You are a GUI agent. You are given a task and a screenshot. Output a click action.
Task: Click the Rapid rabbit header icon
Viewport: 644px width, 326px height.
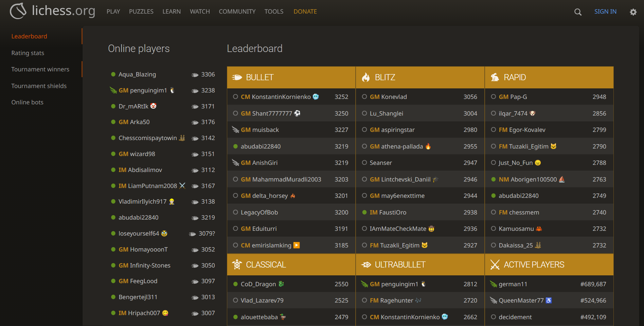(495, 77)
